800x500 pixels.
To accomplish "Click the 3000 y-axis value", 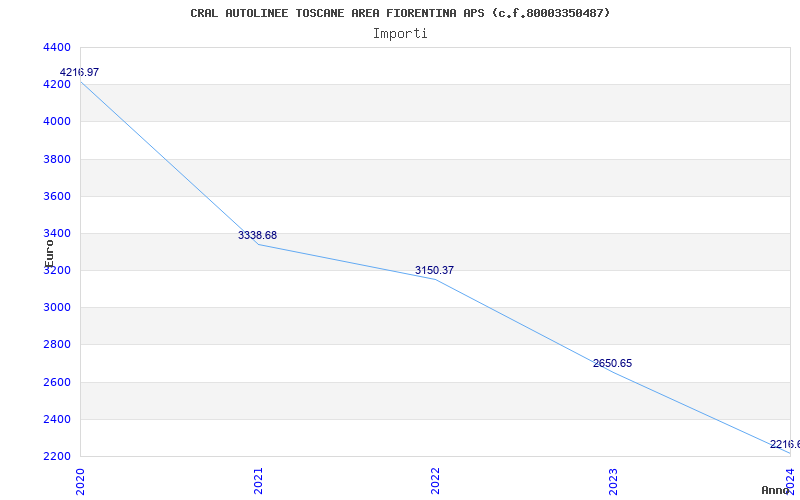I will [58, 308].
